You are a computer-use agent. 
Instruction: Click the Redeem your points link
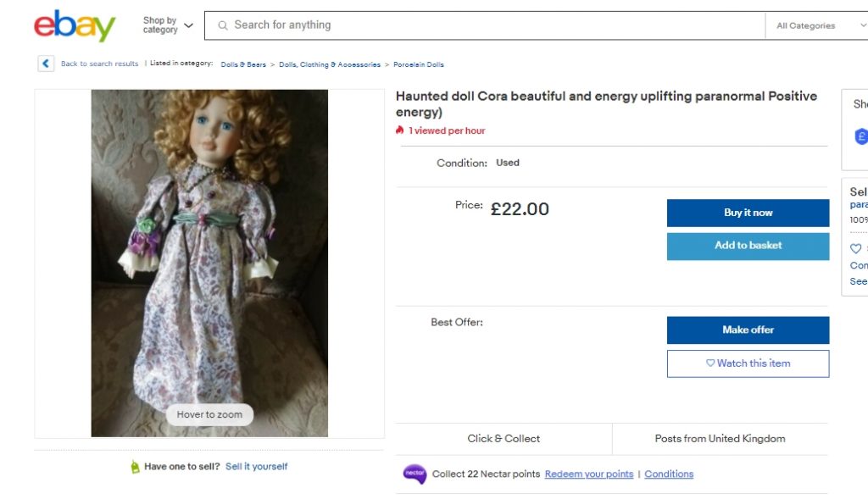point(589,474)
